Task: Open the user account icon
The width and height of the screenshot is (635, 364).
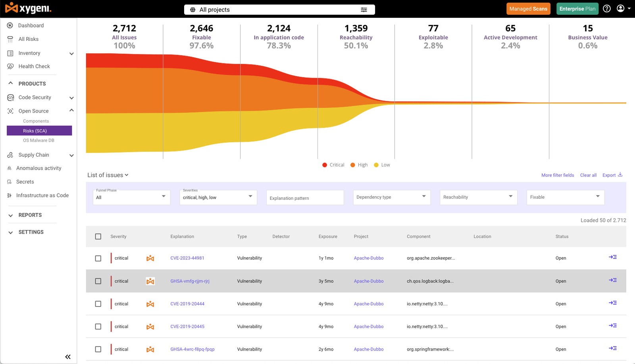Action: pos(620,8)
